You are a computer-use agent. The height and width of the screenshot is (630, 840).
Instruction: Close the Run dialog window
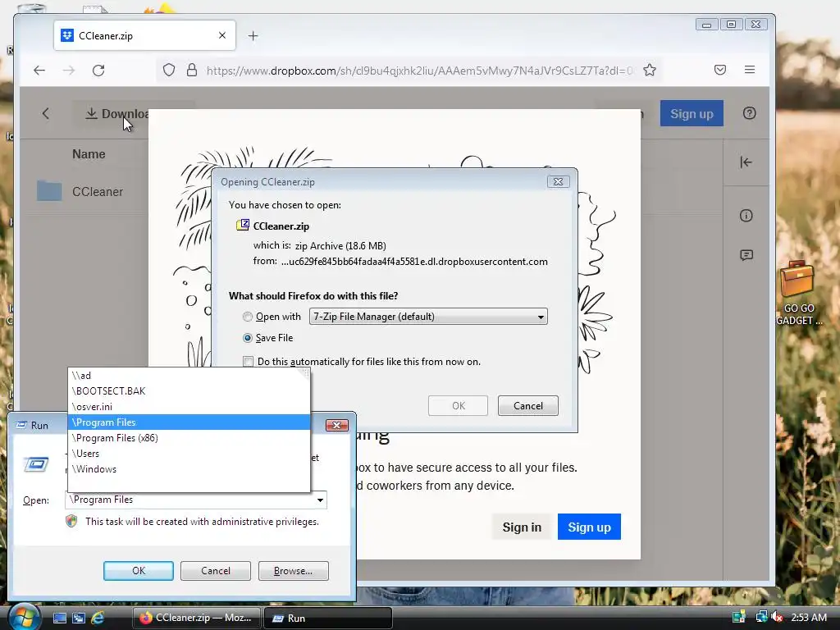click(337, 425)
